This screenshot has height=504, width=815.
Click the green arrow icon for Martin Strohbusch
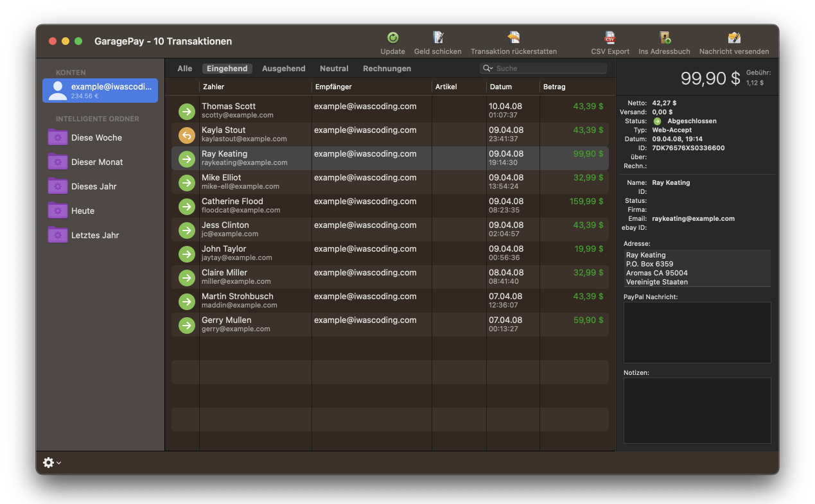(x=186, y=301)
